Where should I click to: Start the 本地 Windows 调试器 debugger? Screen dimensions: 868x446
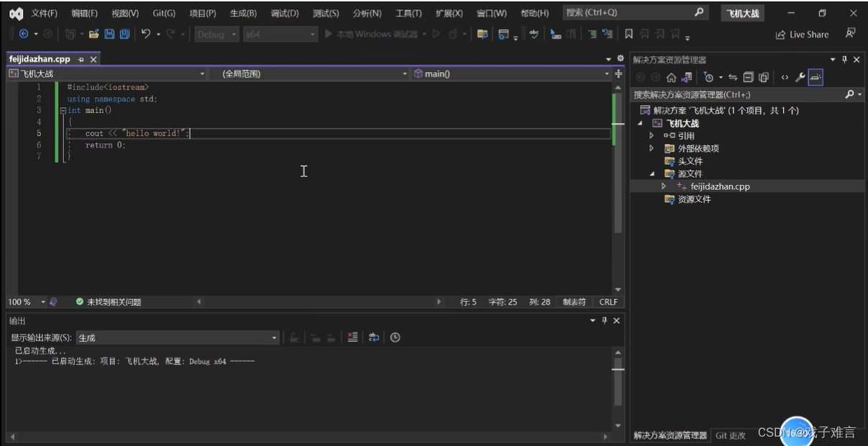371,34
